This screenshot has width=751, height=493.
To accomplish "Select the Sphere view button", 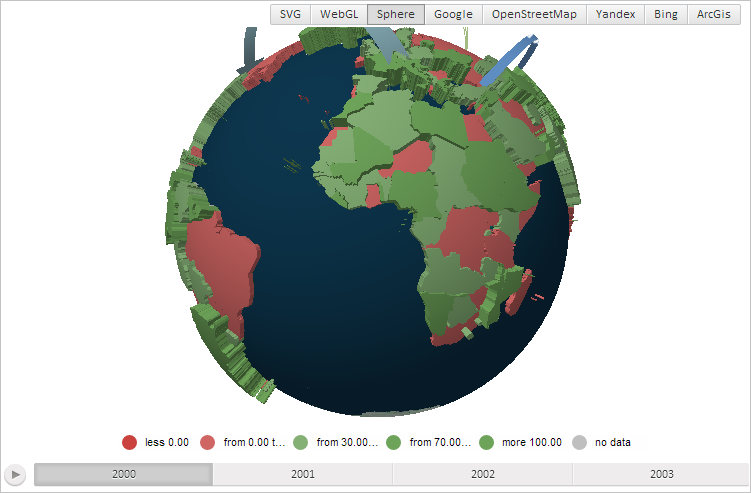I will coord(396,14).
